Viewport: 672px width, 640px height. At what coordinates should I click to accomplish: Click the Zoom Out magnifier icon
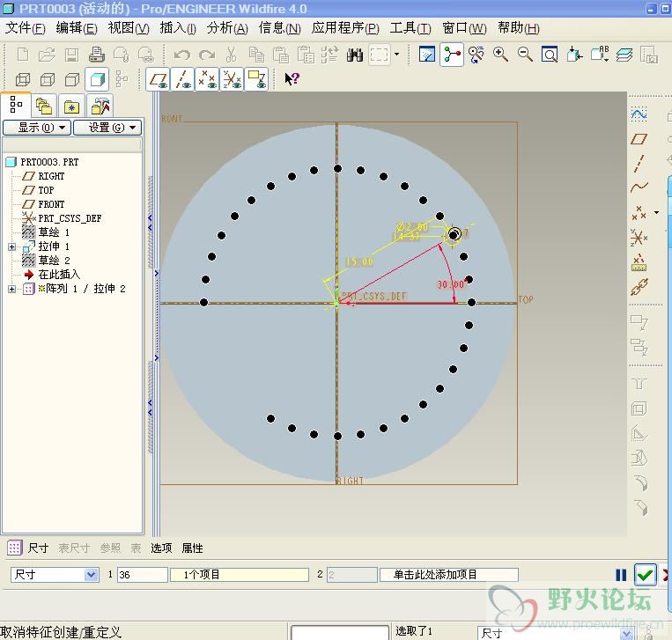(525, 55)
